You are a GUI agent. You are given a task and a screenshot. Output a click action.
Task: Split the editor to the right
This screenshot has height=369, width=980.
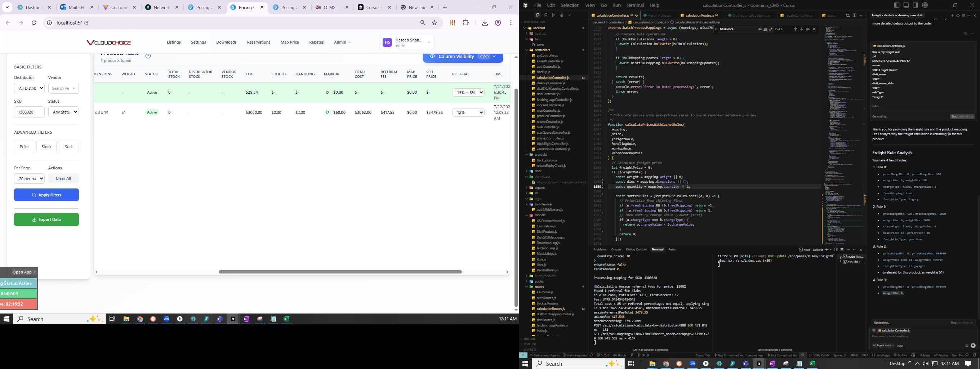(855, 15)
